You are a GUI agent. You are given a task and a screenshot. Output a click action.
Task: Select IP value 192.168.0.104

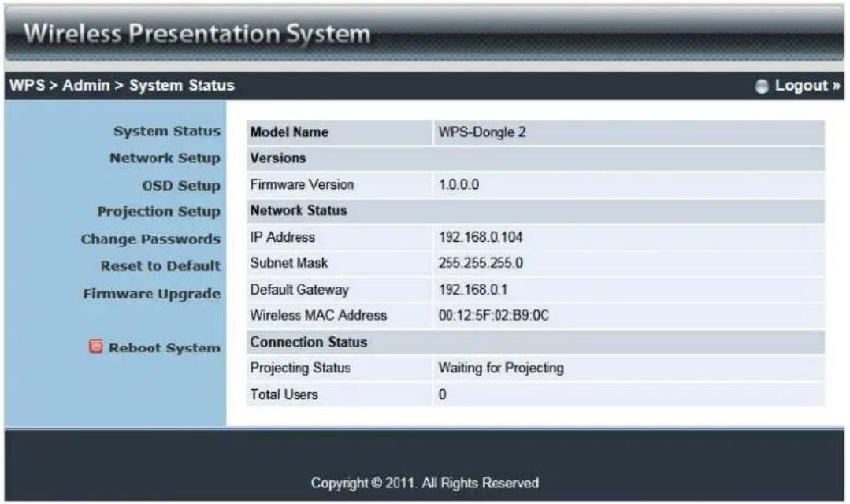481,237
